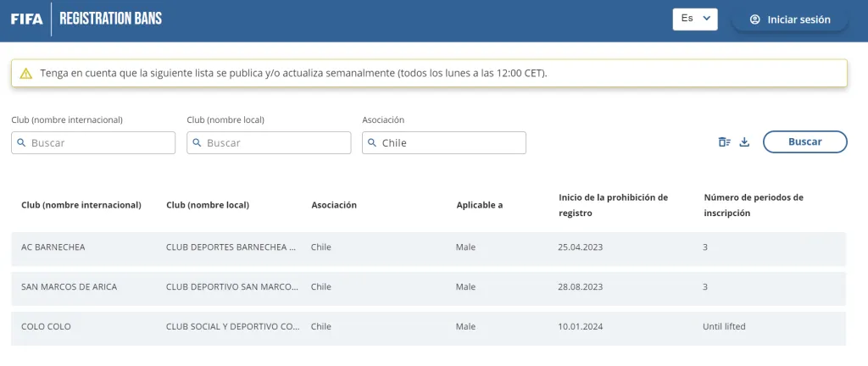Focus the Club (nombre local) search field
868x366 pixels.
click(x=269, y=142)
